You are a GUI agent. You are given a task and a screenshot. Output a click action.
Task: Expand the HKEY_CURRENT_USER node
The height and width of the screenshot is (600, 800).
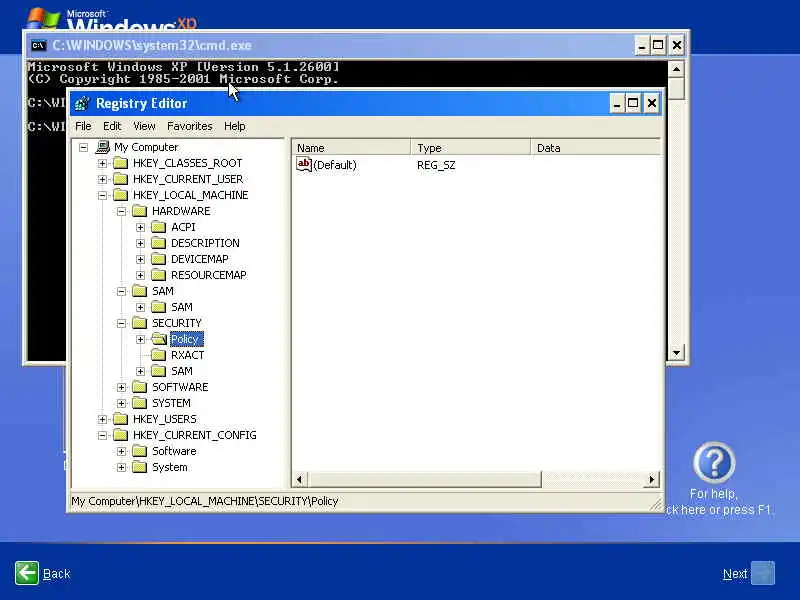click(103, 180)
